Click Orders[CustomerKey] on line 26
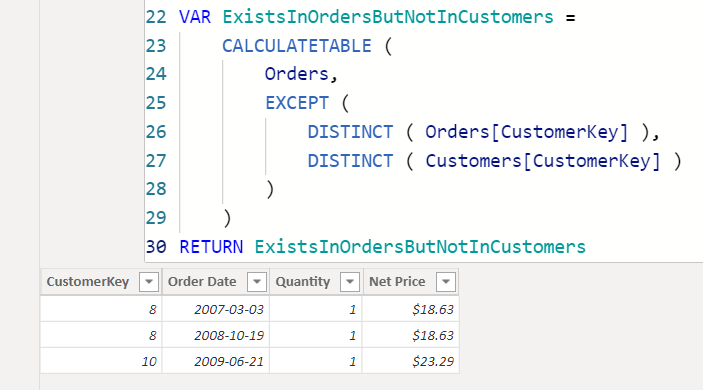The image size is (703, 390). (527, 132)
